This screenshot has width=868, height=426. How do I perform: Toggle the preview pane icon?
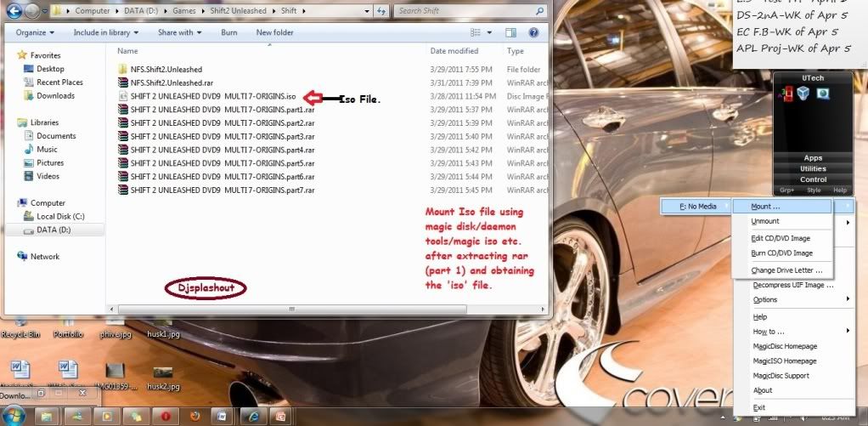pos(510,32)
